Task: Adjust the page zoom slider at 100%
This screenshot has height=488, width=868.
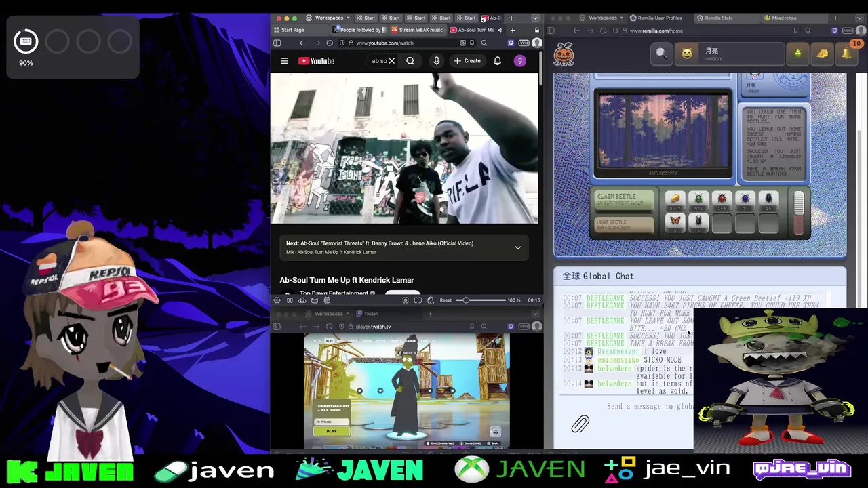Action: click(x=480, y=300)
